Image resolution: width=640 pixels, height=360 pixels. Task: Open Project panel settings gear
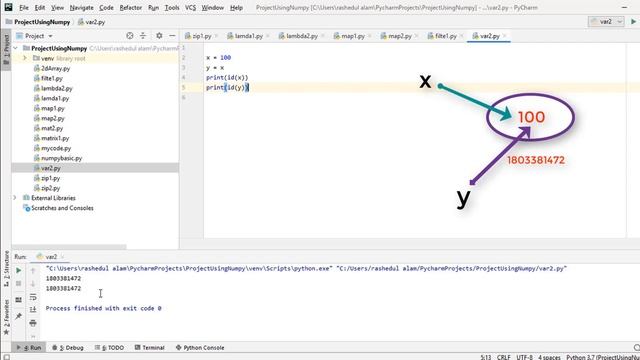click(159, 36)
